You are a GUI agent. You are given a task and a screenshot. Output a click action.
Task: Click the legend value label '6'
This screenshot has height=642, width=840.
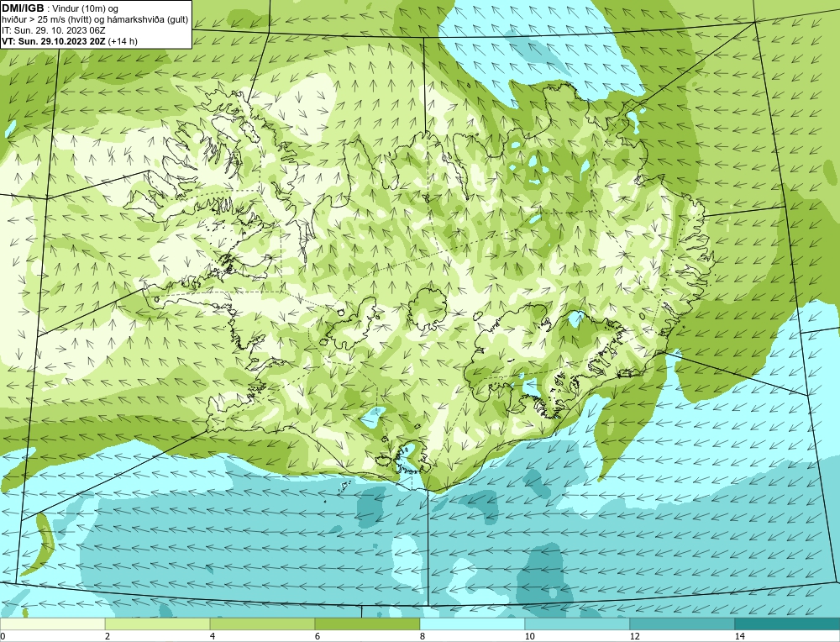(318, 636)
